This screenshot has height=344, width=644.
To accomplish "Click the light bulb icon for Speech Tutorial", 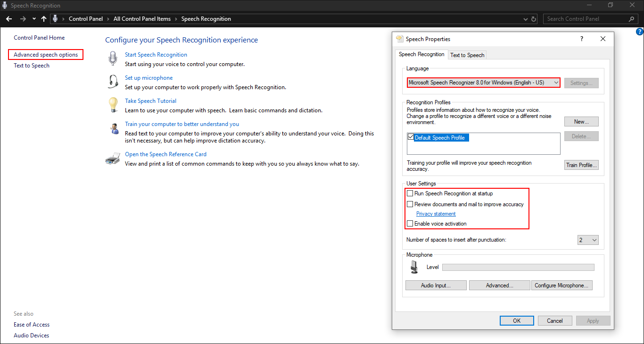I will (x=113, y=105).
